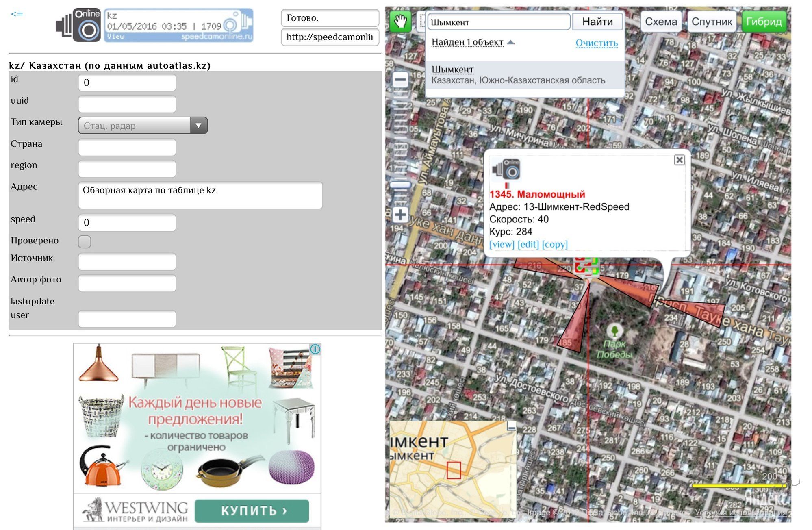The image size is (812, 530).
Task: Switch the map to Схема view
Action: pyautogui.click(x=661, y=22)
